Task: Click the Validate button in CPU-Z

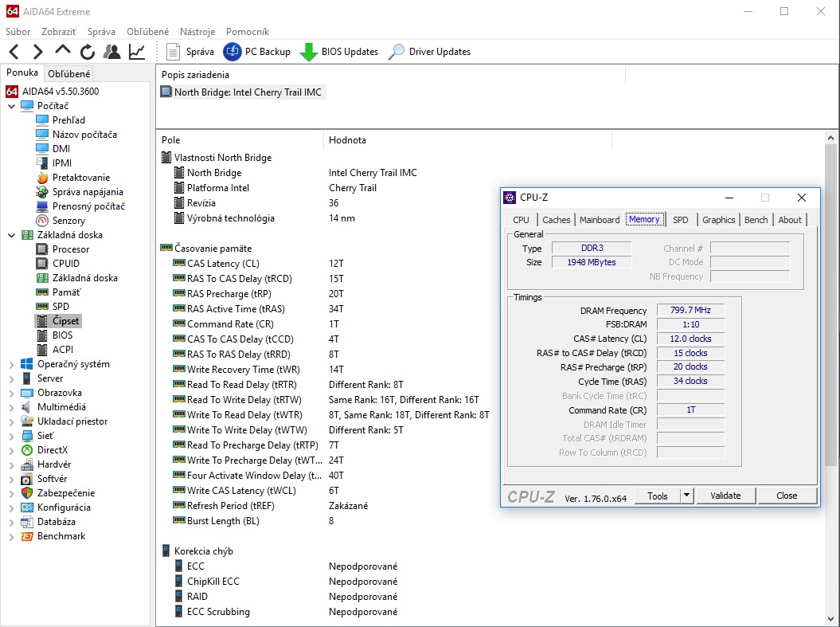Action: [x=725, y=496]
